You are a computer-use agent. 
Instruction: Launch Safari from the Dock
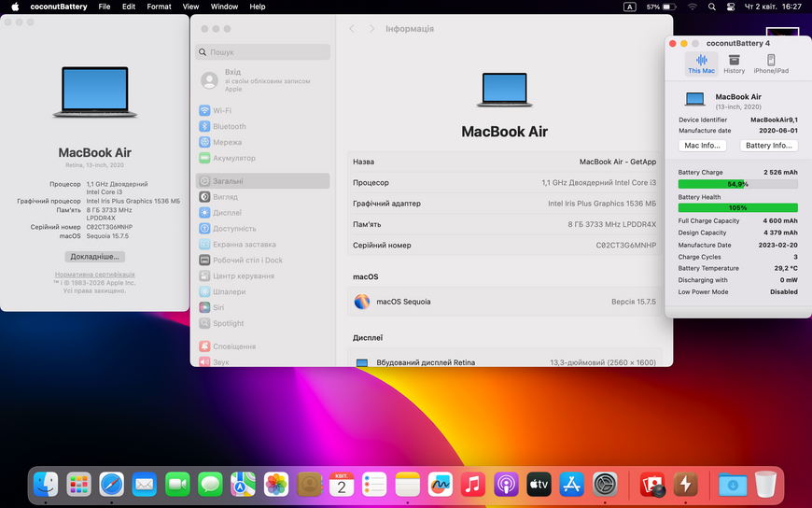tap(111, 484)
